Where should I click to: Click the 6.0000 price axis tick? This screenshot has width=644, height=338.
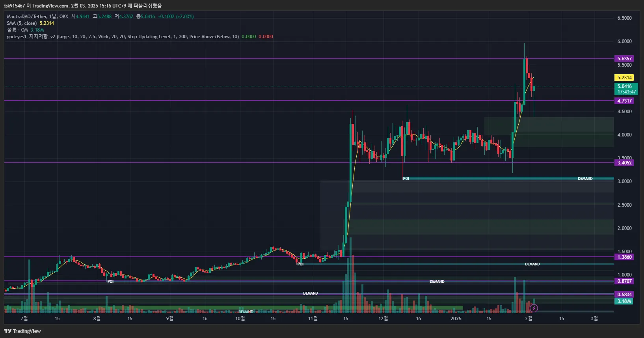tap(624, 41)
